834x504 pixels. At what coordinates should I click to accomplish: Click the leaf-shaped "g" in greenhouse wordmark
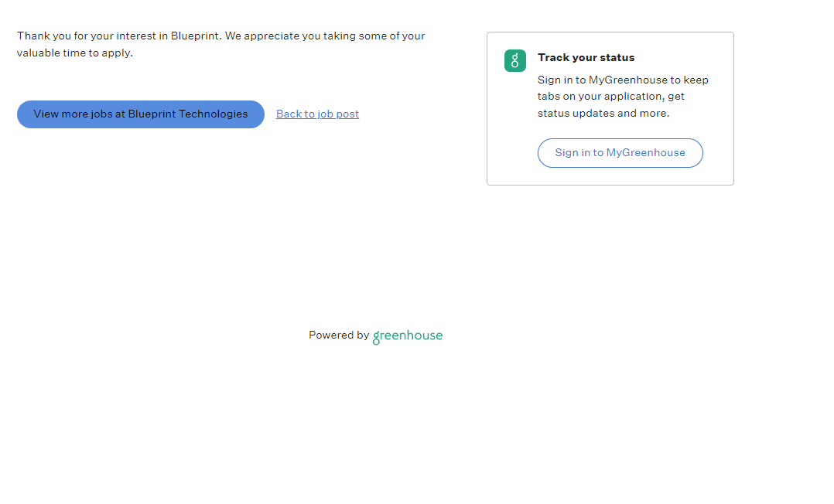point(377,337)
